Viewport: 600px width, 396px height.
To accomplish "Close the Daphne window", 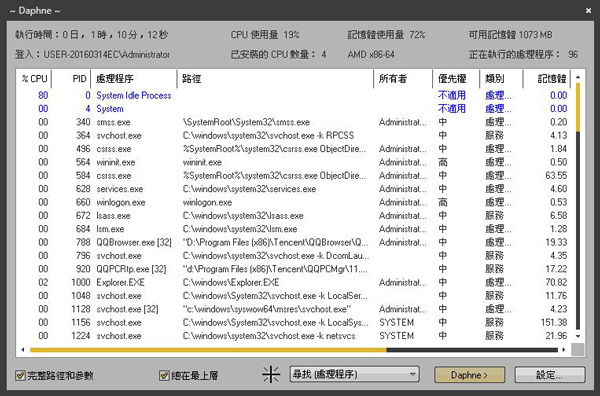I will (589, 11).
